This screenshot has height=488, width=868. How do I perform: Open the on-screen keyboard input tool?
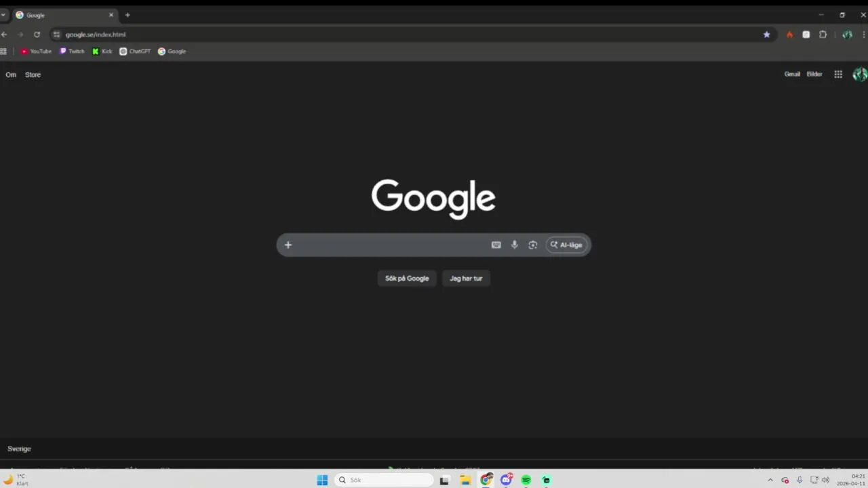tap(496, 245)
